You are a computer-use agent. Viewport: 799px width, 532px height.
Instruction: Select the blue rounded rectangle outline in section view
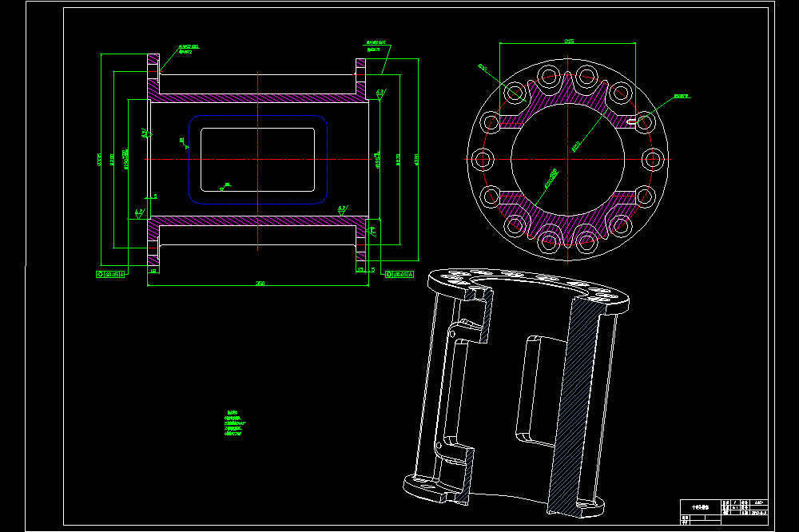258,160
